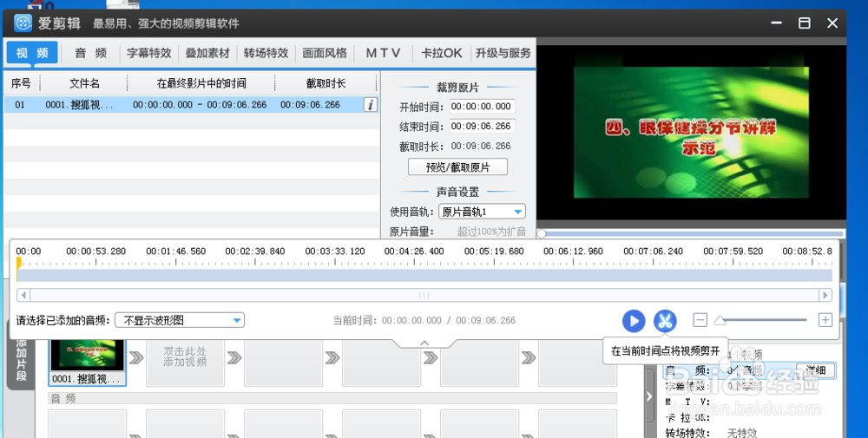This screenshot has width=868, height=438.
Task: Click the 00:02:39.840 timeline ruler mark
Action: (x=254, y=251)
